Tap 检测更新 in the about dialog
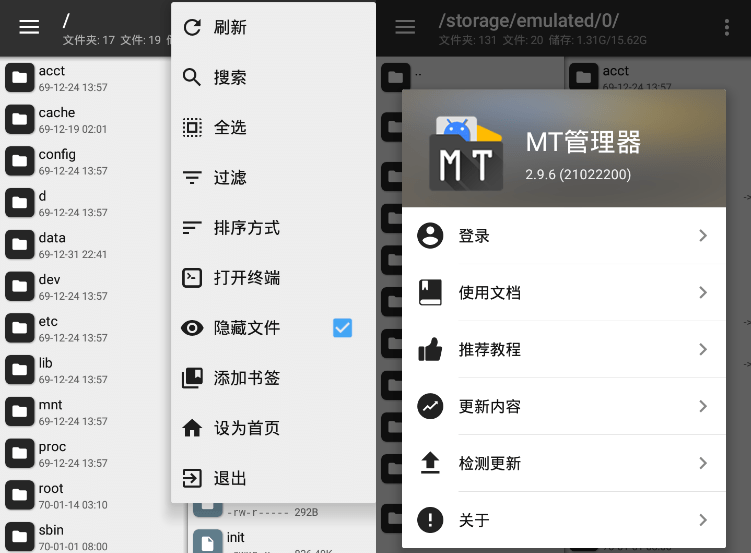 tap(564, 463)
